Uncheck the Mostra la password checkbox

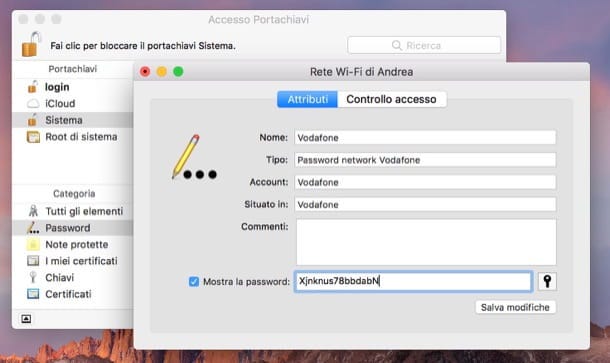[194, 281]
